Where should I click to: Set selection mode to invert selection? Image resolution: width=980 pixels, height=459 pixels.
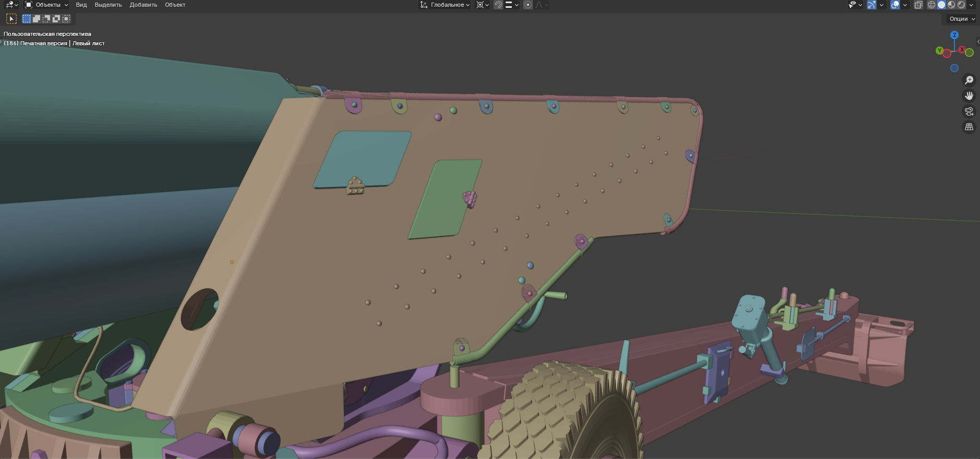[x=56, y=19]
